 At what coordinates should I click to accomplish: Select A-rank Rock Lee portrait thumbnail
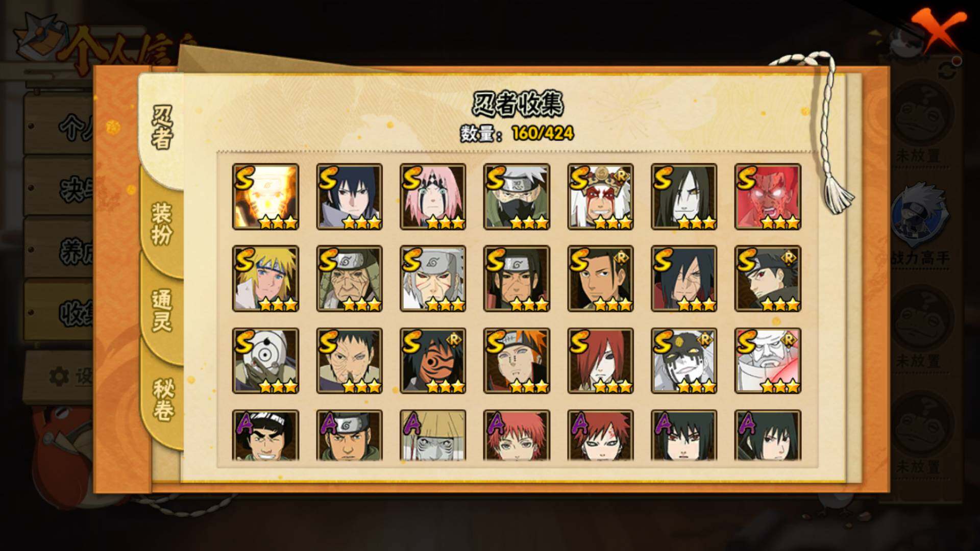(265, 436)
